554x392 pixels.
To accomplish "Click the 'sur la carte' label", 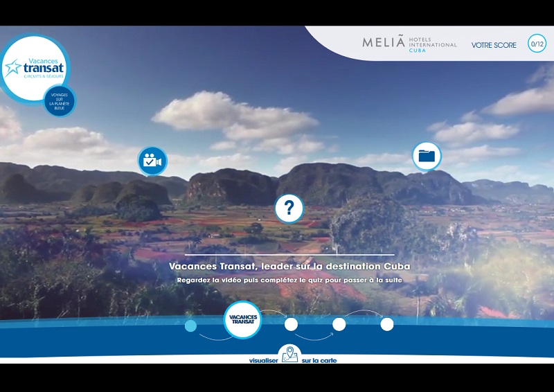I will [x=319, y=361].
